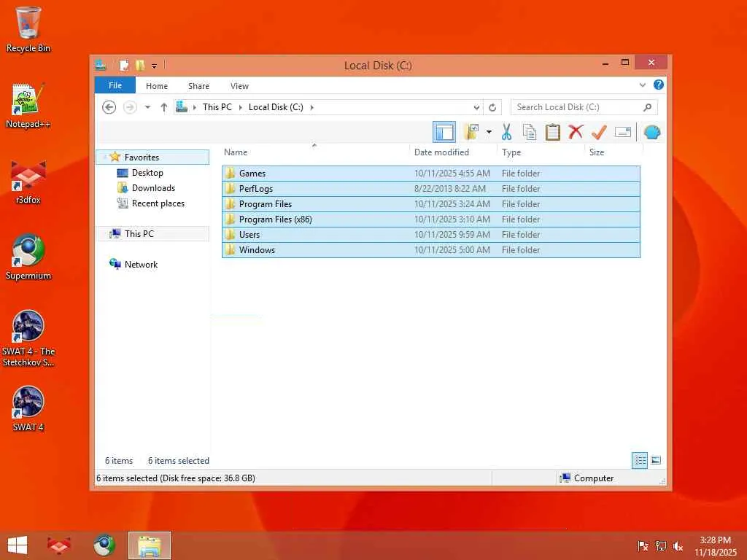Open Desktop in Favorites
The width and height of the screenshot is (747, 560).
click(147, 173)
